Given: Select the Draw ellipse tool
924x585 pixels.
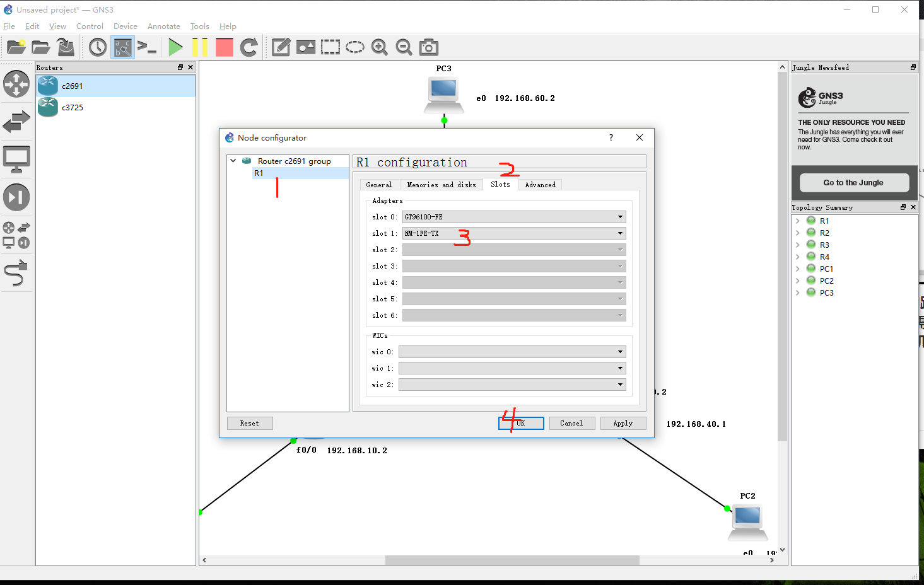Looking at the screenshot, I should (x=355, y=47).
